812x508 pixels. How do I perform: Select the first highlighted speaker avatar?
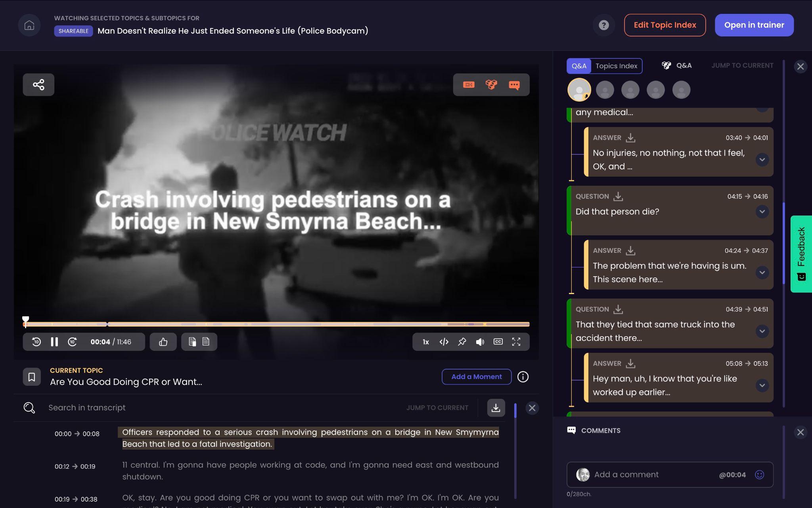click(579, 90)
